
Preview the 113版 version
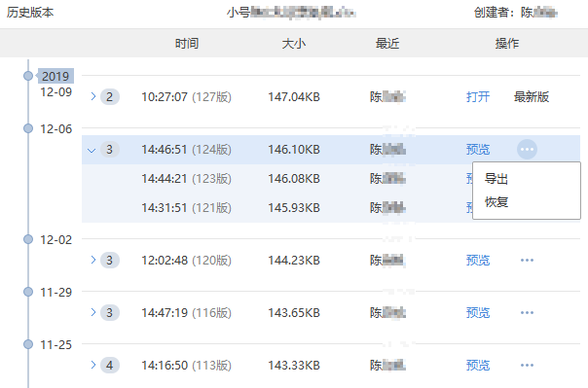478,366
